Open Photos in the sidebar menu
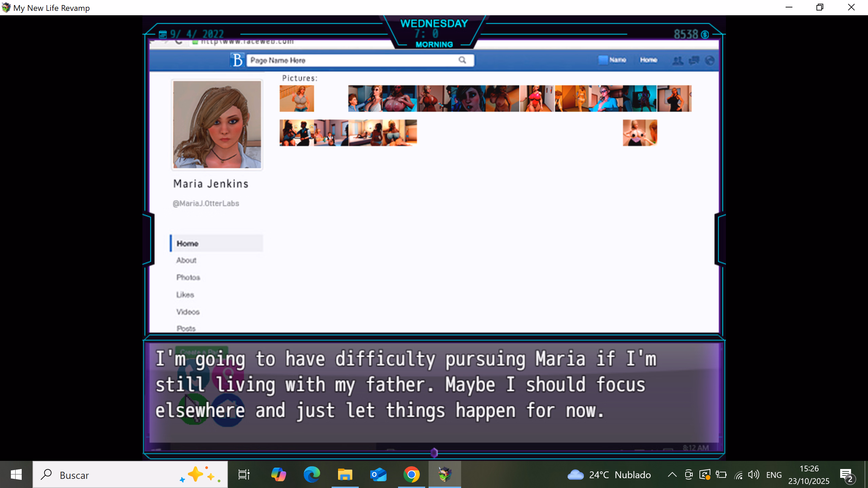 (x=188, y=278)
